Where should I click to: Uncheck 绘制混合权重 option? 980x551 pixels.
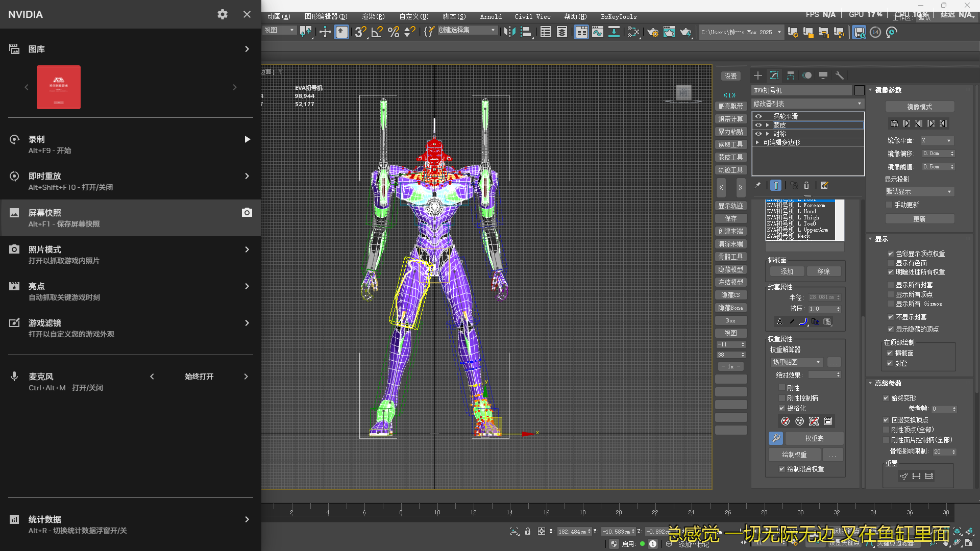[x=782, y=469]
